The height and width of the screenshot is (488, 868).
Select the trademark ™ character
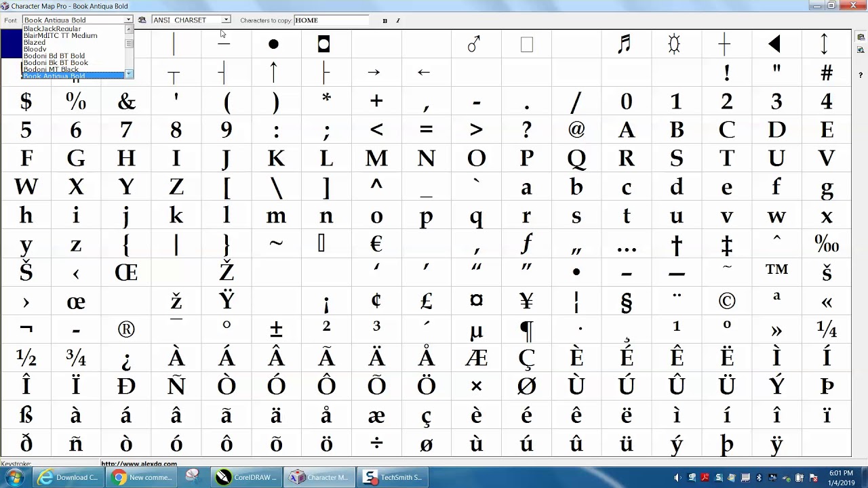[x=776, y=270]
